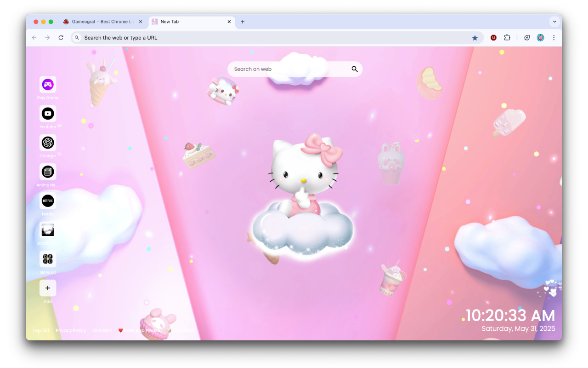588x368 pixels.
Task: Close the New Tab tab
Action: (x=229, y=22)
